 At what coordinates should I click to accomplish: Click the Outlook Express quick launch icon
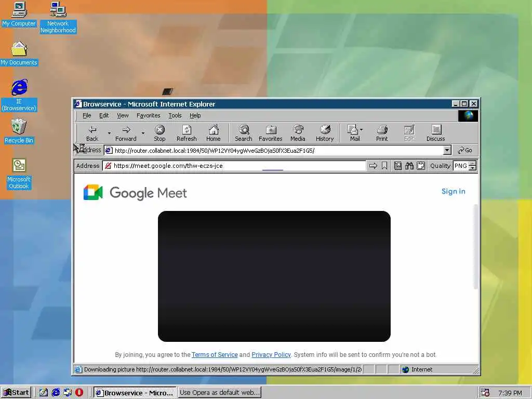tap(68, 392)
